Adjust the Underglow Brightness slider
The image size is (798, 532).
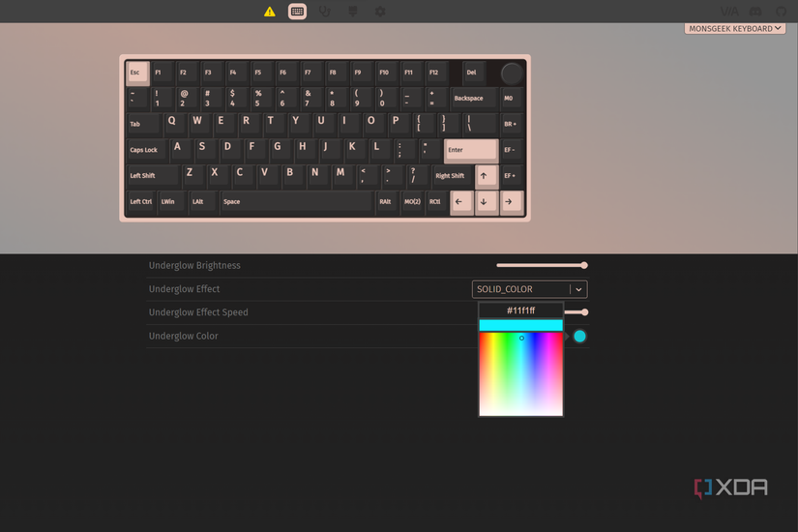pos(542,265)
